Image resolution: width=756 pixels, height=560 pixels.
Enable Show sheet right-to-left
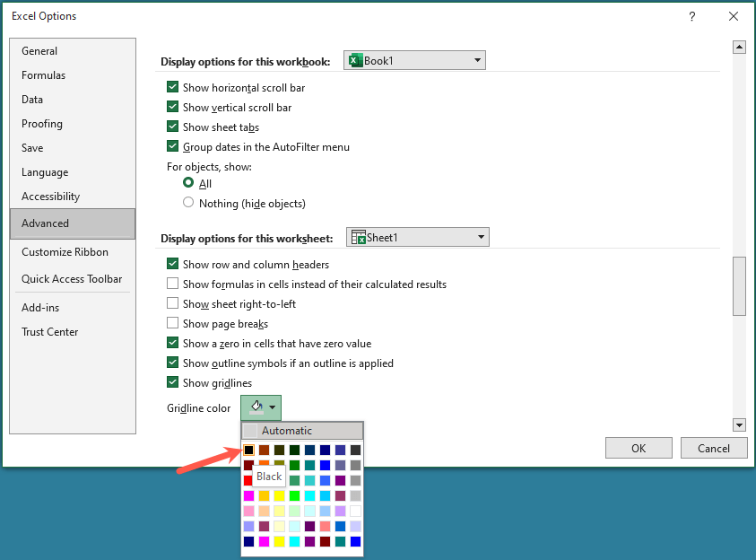tap(172, 303)
